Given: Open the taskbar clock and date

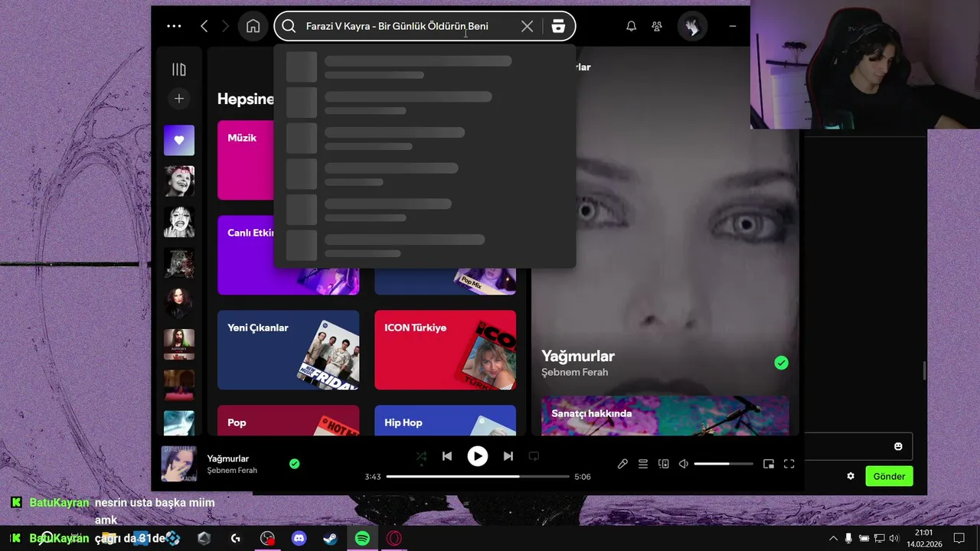Looking at the screenshot, I should pyautogui.click(x=924, y=539).
